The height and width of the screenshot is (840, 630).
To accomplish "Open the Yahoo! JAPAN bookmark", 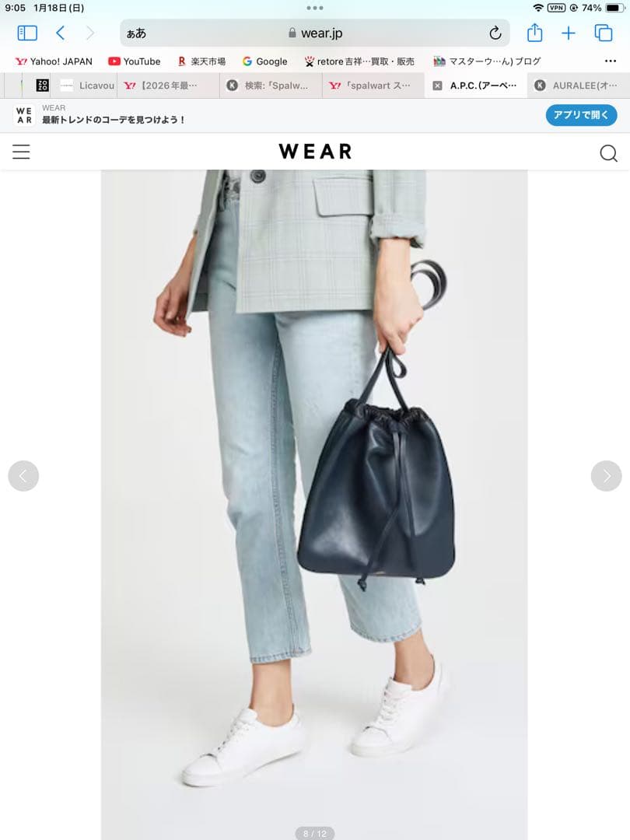I will click(x=54, y=61).
